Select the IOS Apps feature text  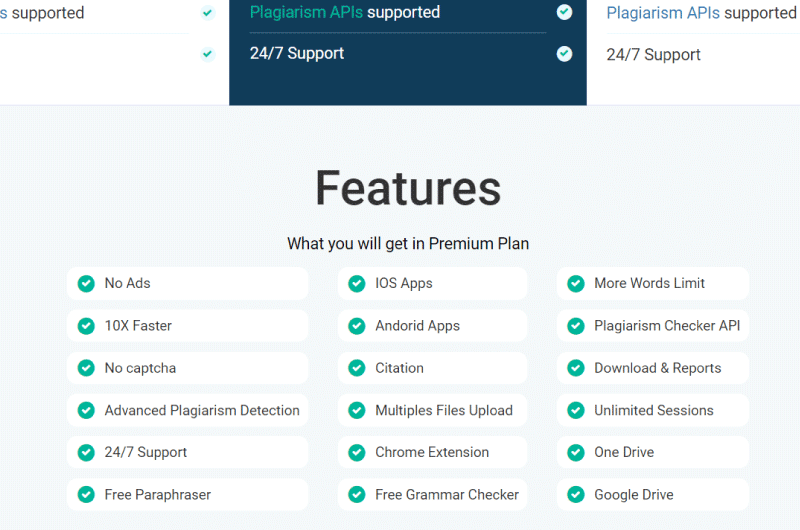click(404, 283)
